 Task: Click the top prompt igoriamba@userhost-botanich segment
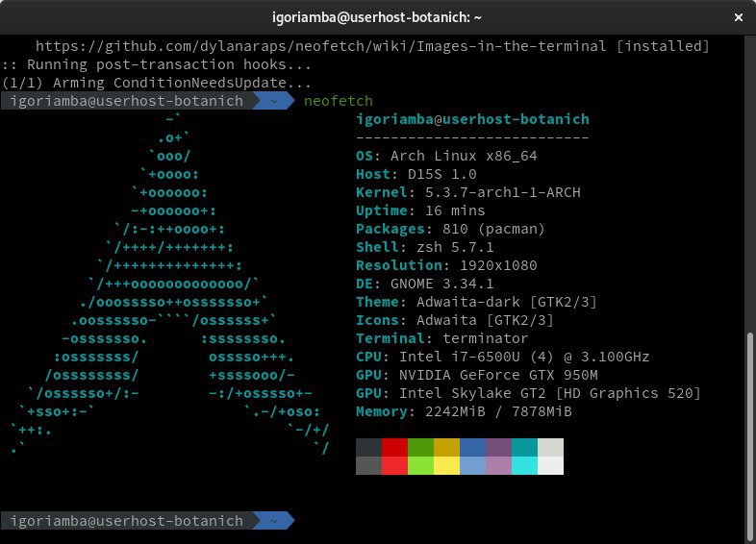coord(126,101)
